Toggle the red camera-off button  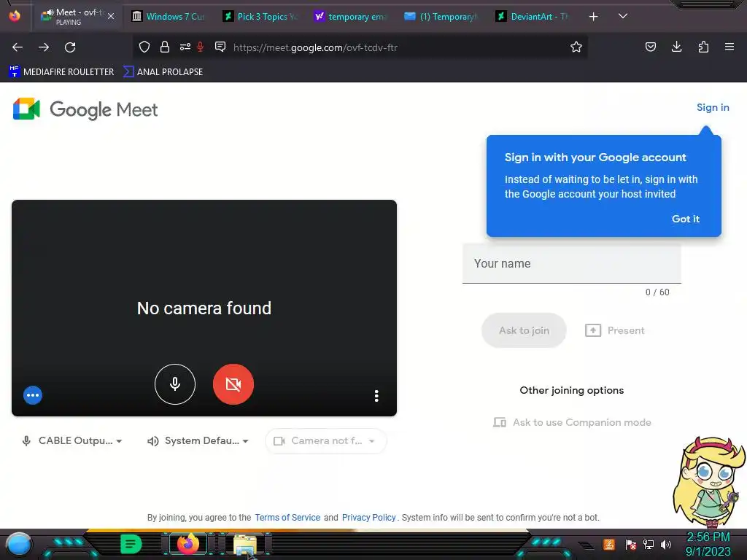pyautogui.click(x=233, y=384)
